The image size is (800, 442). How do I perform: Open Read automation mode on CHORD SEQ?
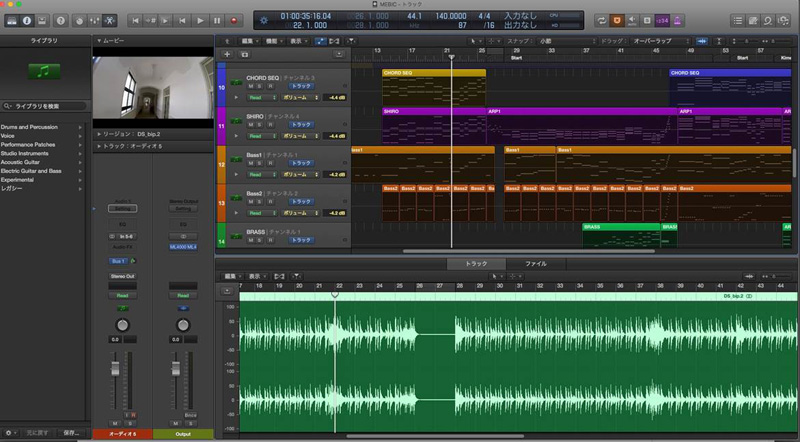pyautogui.click(x=262, y=97)
